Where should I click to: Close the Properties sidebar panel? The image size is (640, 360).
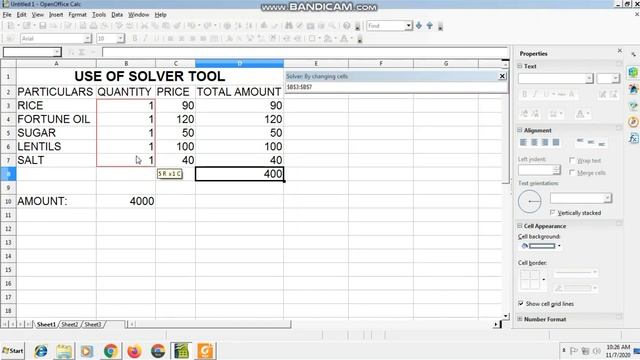(620, 51)
